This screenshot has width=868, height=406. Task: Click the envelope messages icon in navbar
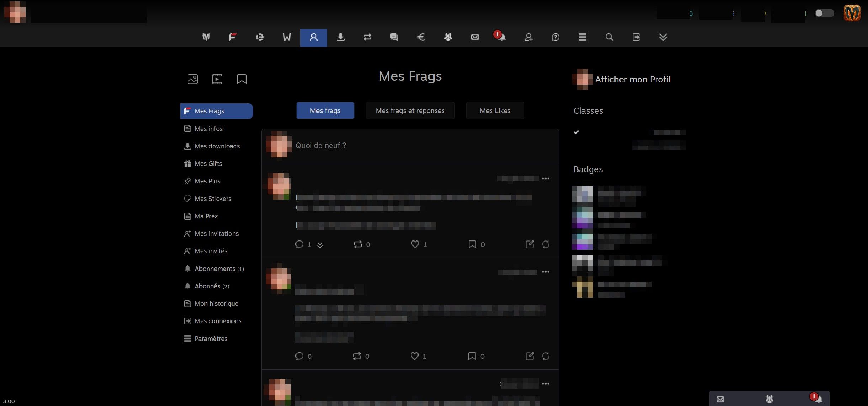click(475, 37)
